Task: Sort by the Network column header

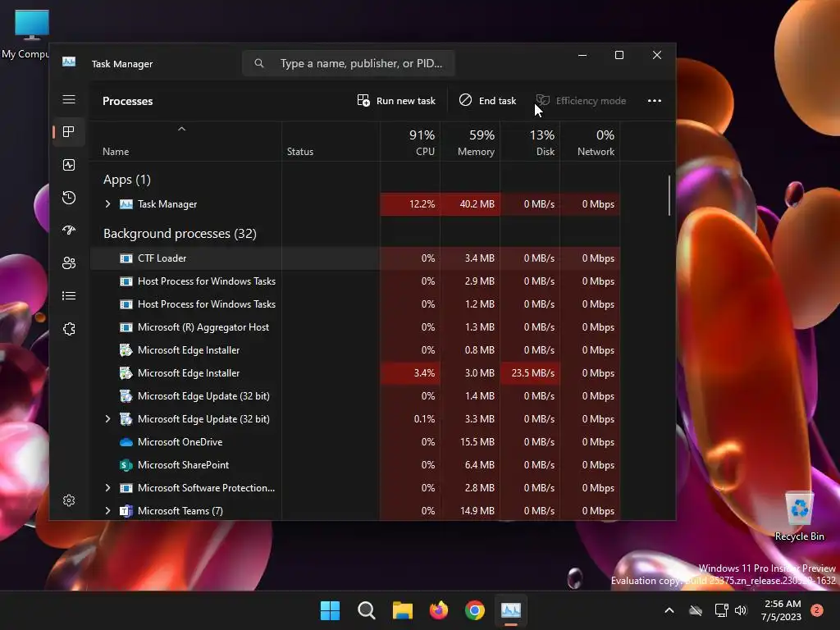Action: click(x=591, y=143)
